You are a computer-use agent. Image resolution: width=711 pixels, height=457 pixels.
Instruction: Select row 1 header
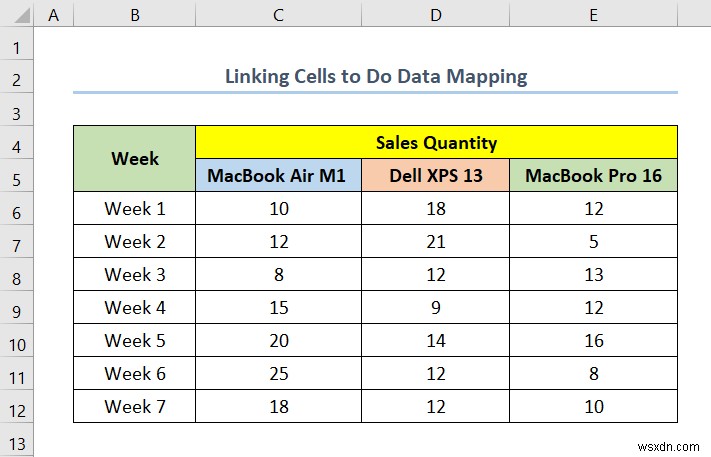[17, 44]
